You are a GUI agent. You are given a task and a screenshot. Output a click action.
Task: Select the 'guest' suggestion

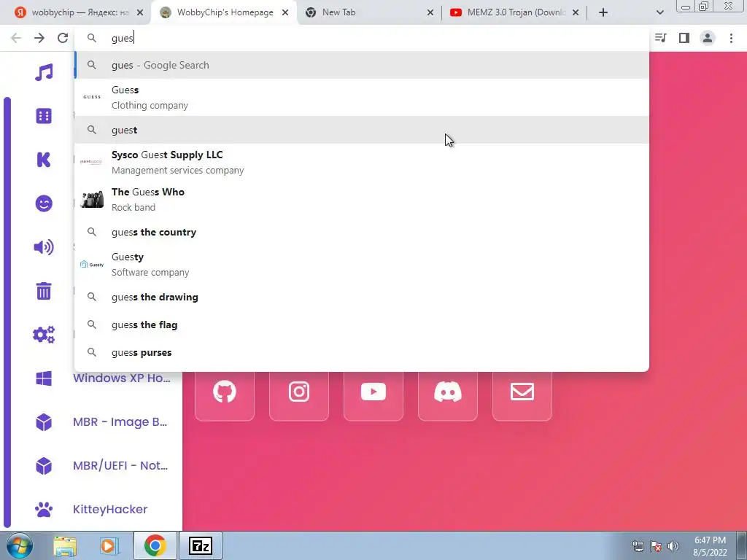tap(362, 130)
